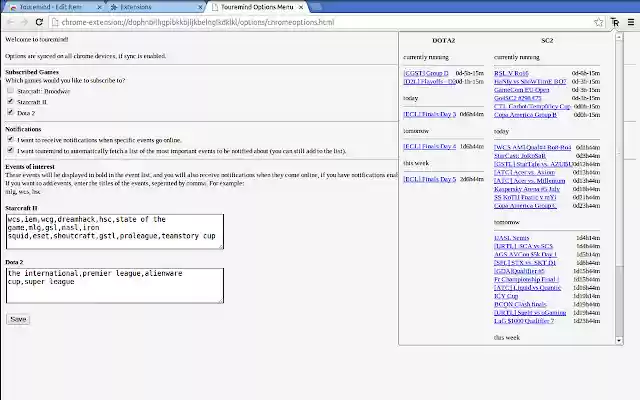Open the AGS AVCon $5k Day 1 link

525,254
